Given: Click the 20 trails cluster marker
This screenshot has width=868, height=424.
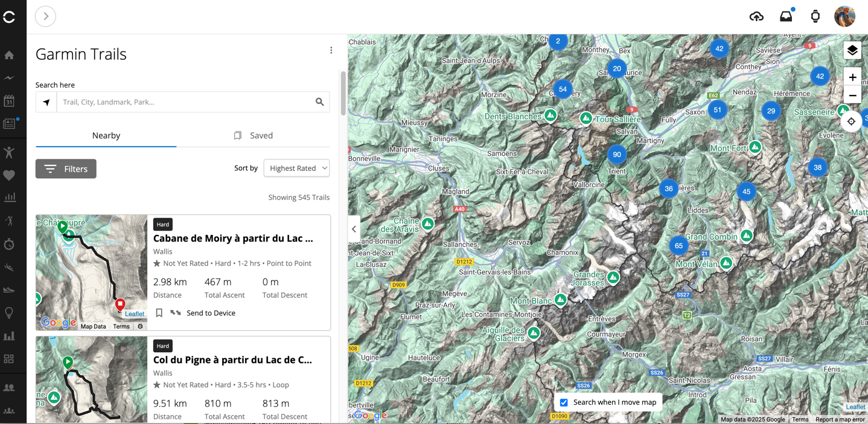Looking at the screenshot, I should [617, 69].
